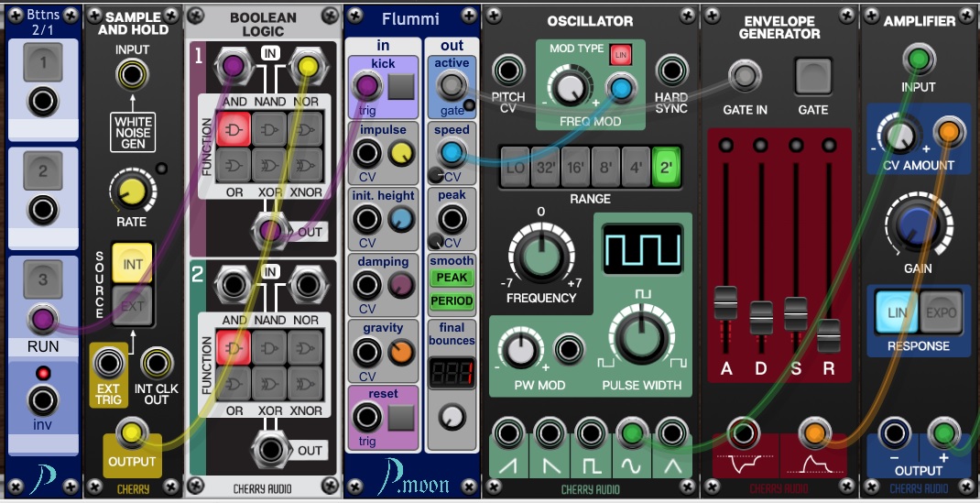Enable PEAK smoothing on Flummi
This screenshot has height=503, width=980.
452,278
